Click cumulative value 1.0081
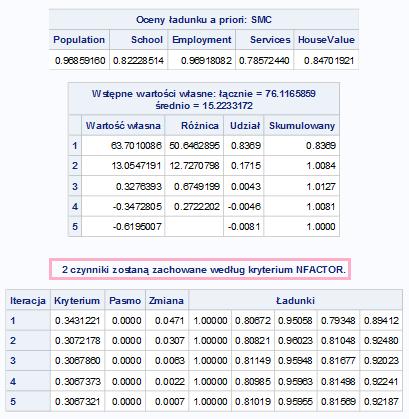Image resolution: width=409 pixels, height=419 pixels. pos(321,206)
